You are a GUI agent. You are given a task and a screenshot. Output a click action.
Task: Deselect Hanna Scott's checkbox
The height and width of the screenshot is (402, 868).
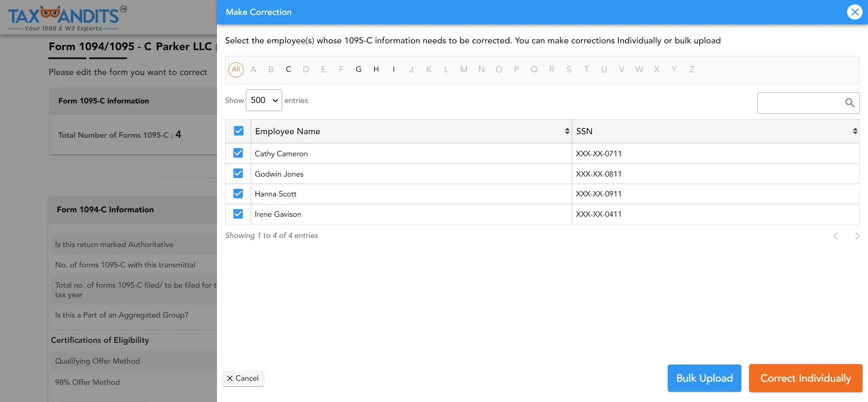238,194
